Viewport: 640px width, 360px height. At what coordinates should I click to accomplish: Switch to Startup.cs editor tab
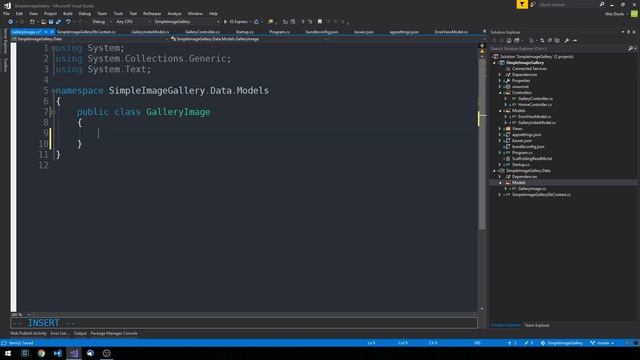pyautogui.click(x=244, y=32)
